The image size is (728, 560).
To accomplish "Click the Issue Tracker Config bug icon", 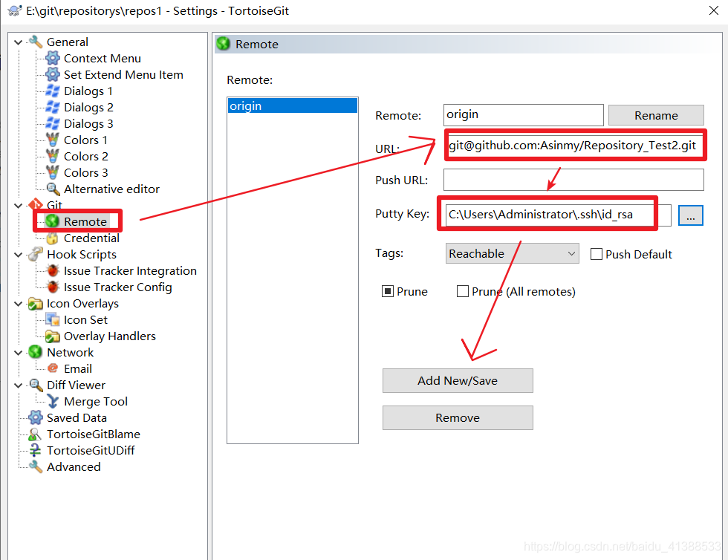I will tap(53, 287).
